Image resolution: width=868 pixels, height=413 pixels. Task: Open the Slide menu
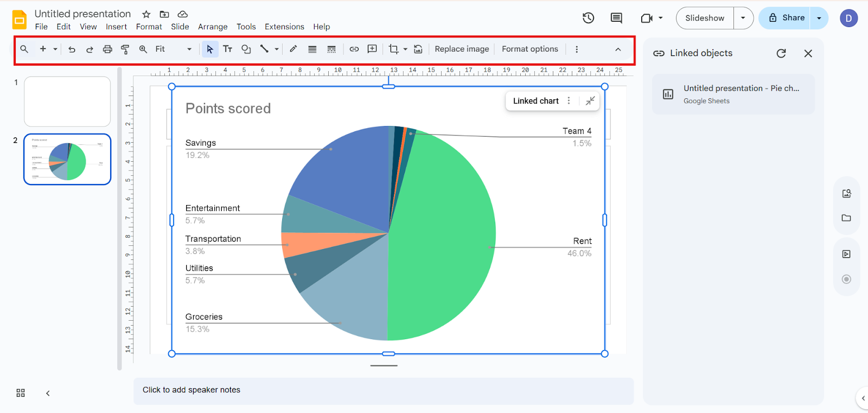point(180,27)
